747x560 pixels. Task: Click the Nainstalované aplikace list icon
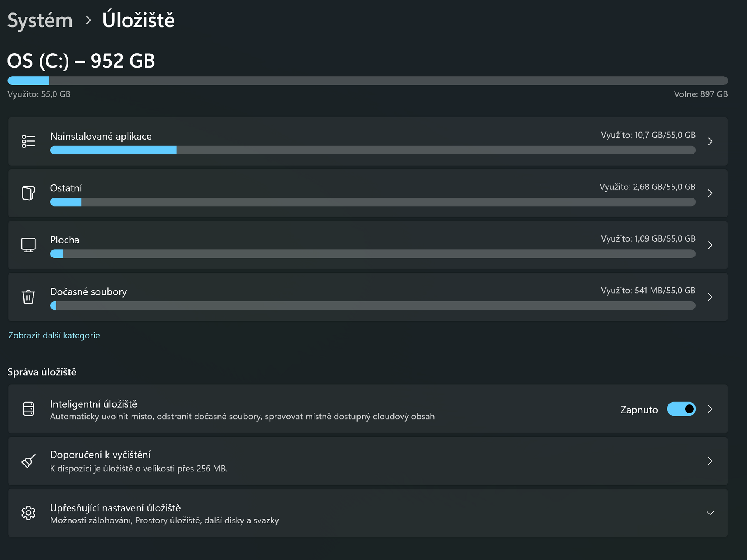point(28,141)
